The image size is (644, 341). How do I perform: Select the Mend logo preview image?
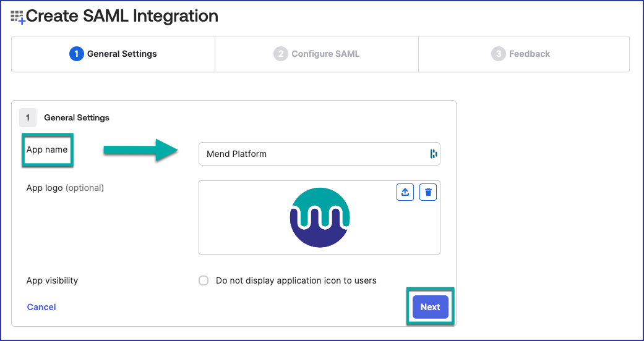319,217
